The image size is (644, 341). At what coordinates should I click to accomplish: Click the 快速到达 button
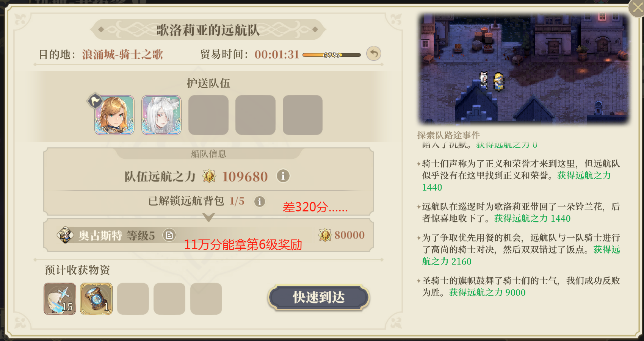point(319,297)
